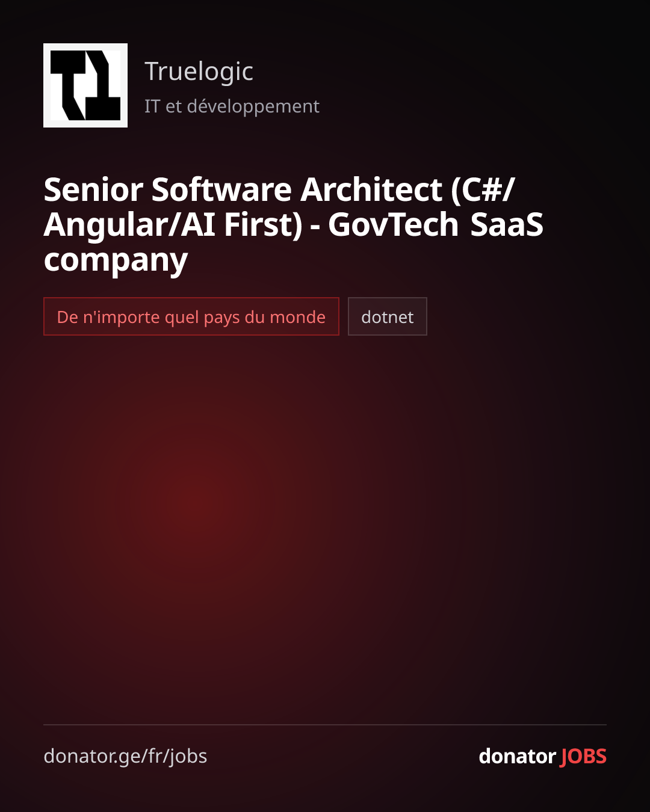Click the horizontal divider above the footer
The height and width of the screenshot is (812, 650).
325,725
